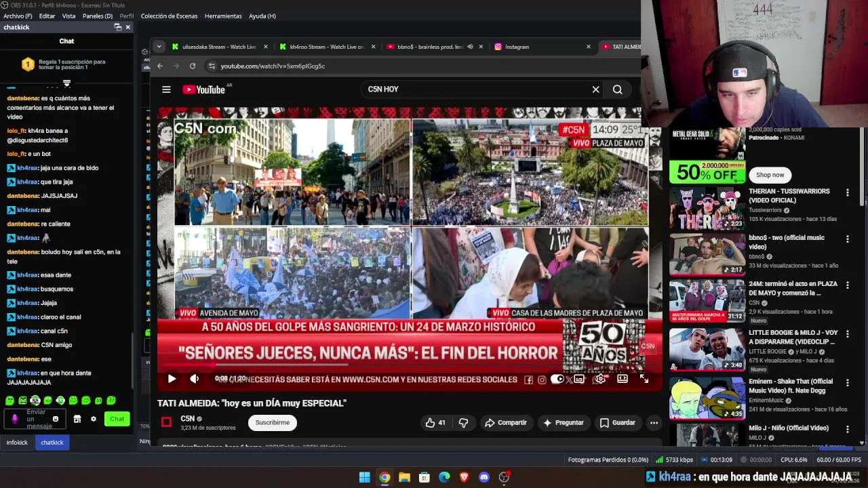Image resolution: width=868 pixels, height=488 pixels.
Task: Open OBS Editar menu
Action: click(47, 16)
